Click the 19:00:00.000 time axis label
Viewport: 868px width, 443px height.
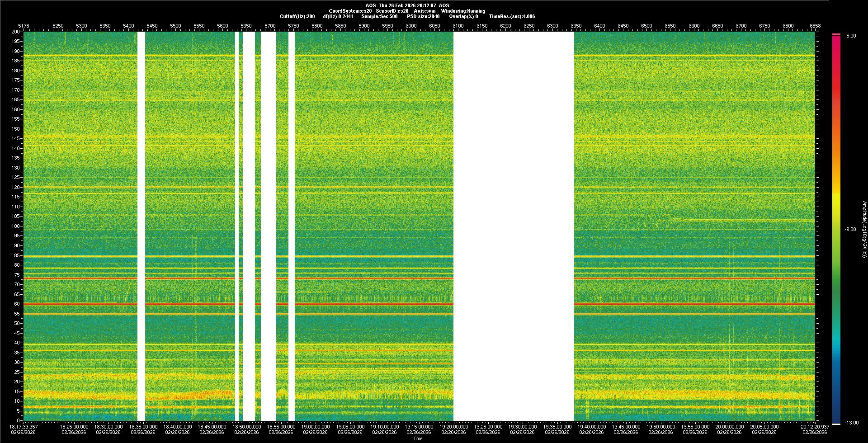point(316,426)
